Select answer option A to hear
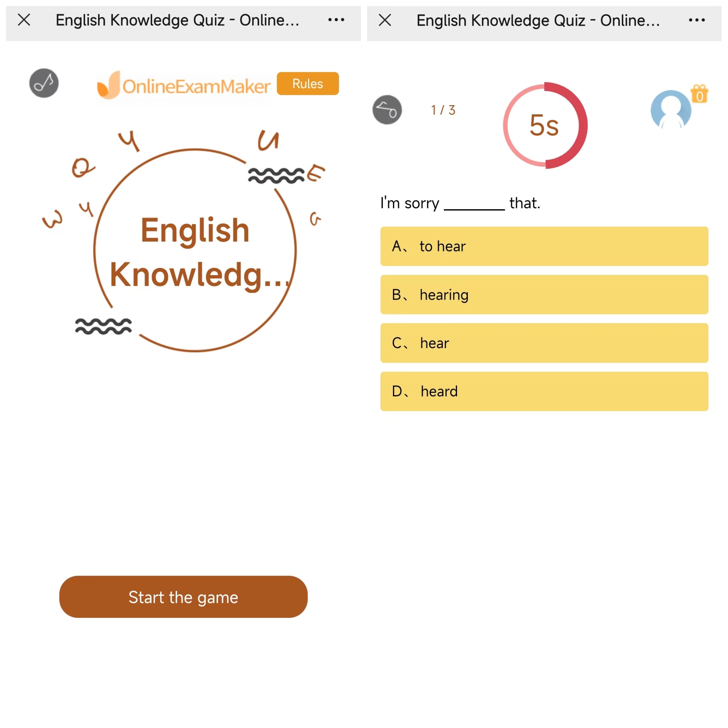 (x=544, y=245)
